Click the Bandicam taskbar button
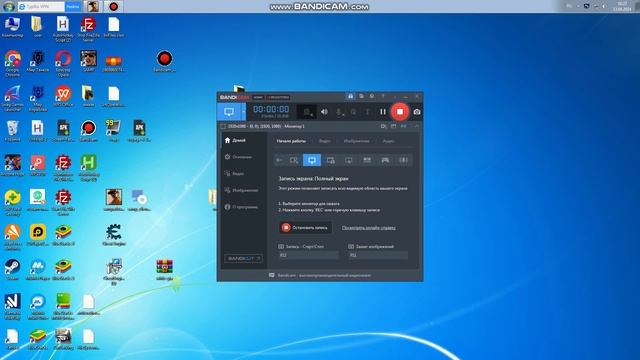640x360 pixels. (113, 6)
